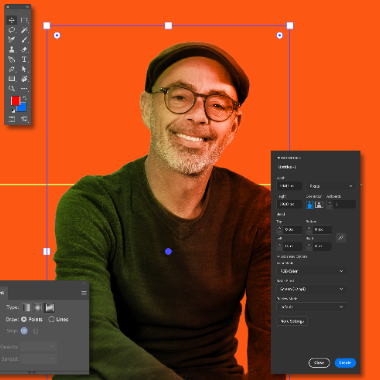This screenshot has width=380, height=380.
Task: Click the Close button in dialog
Action: click(x=319, y=363)
